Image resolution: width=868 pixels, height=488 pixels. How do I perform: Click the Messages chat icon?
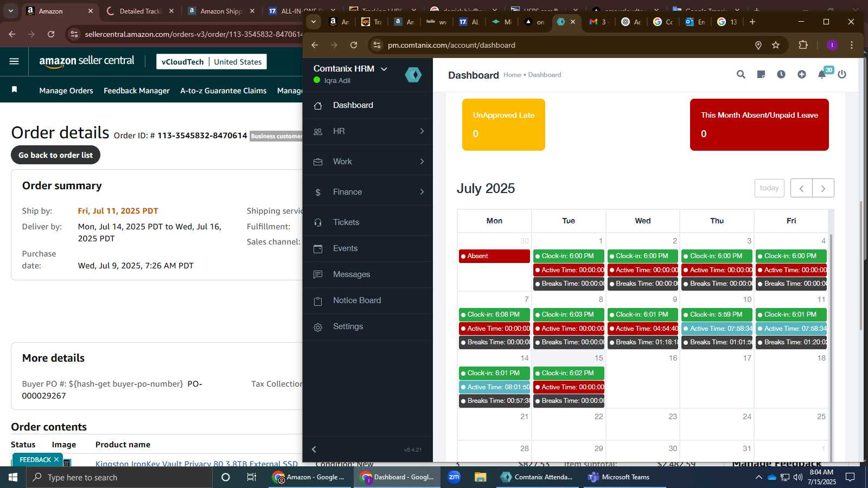[x=318, y=275]
